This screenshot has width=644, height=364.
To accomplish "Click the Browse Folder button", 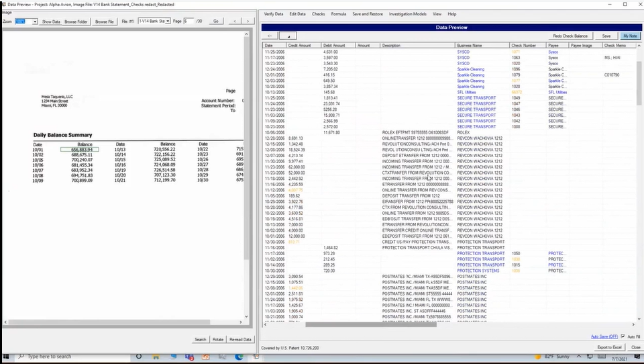I will pos(76,21).
